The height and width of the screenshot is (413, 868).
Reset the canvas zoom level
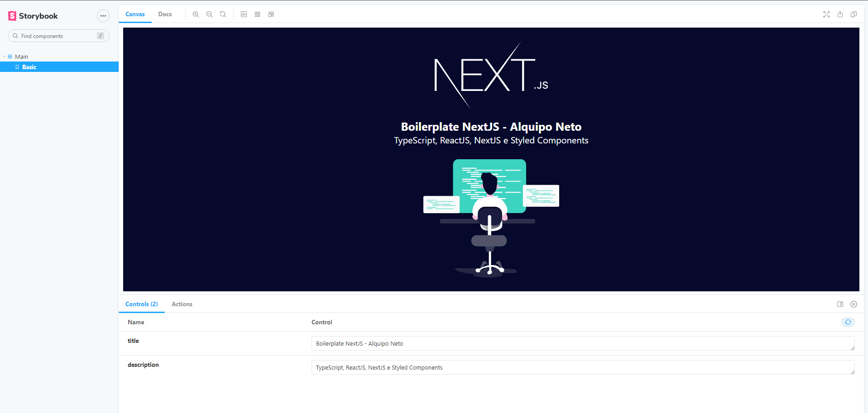(223, 14)
